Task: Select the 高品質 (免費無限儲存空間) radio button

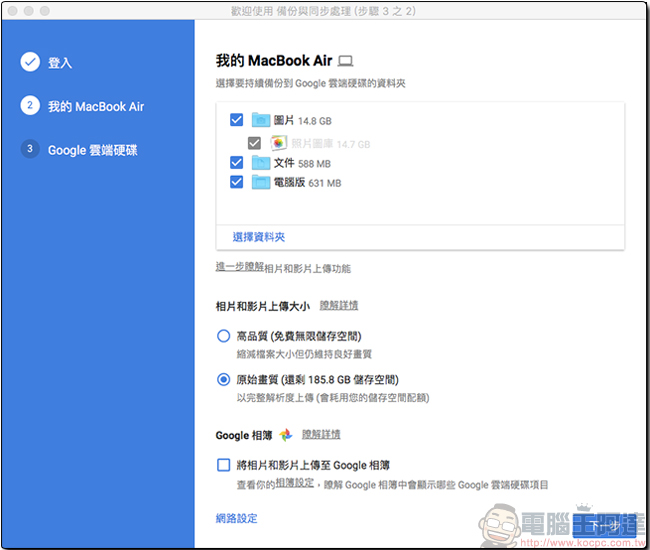Action: pos(223,336)
